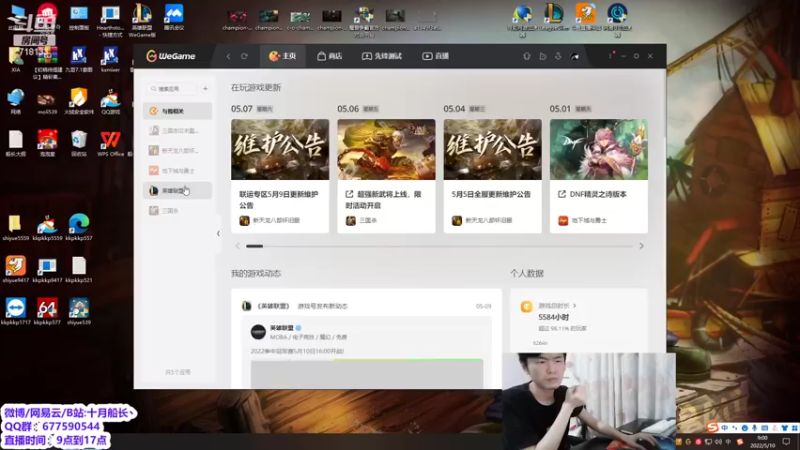This screenshot has width=800, height=450.
Task: Select 地下城与勇士 in the sidebar
Action: click(x=178, y=170)
